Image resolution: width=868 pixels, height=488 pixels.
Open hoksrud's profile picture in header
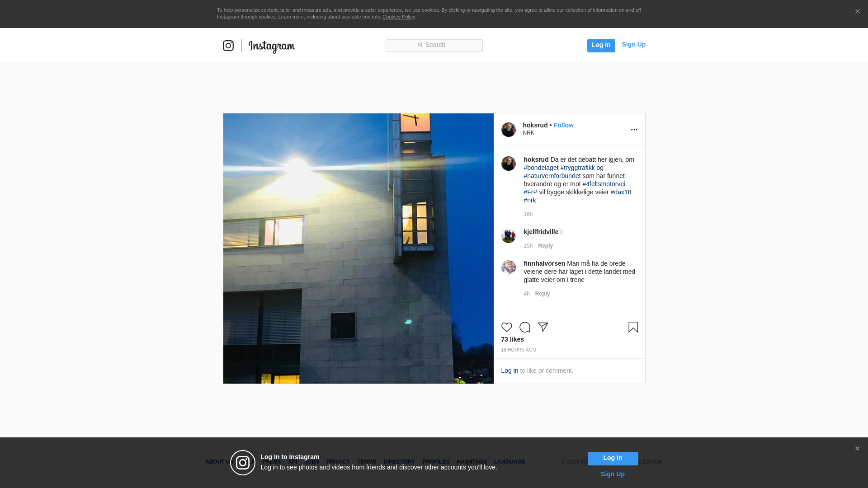tap(508, 130)
